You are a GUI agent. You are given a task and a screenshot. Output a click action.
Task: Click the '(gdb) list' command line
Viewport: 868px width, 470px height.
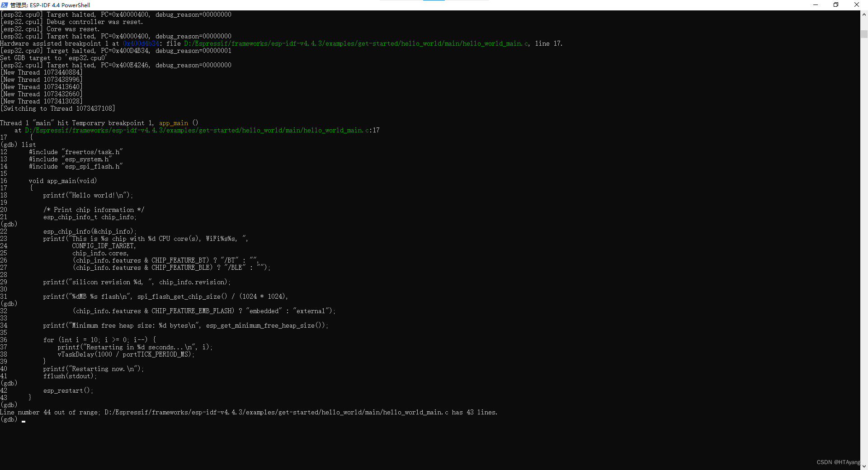tap(18, 145)
